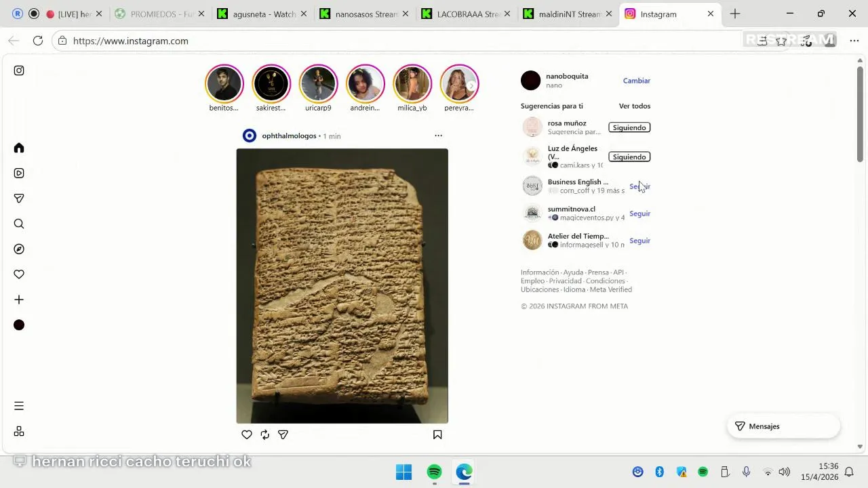Screen dimensions: 868x488
Task: Go to Home feed in sidebar
Action: (x=19, y=148)
